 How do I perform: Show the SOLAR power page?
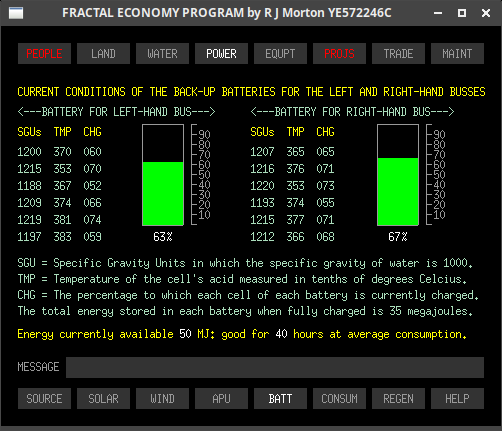[103, 398]
